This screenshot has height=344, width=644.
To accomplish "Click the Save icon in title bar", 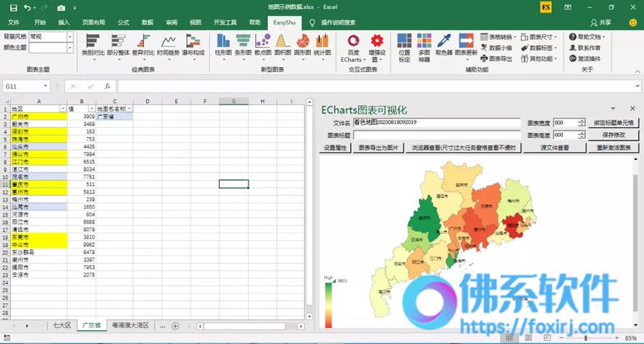I will 14,7.
